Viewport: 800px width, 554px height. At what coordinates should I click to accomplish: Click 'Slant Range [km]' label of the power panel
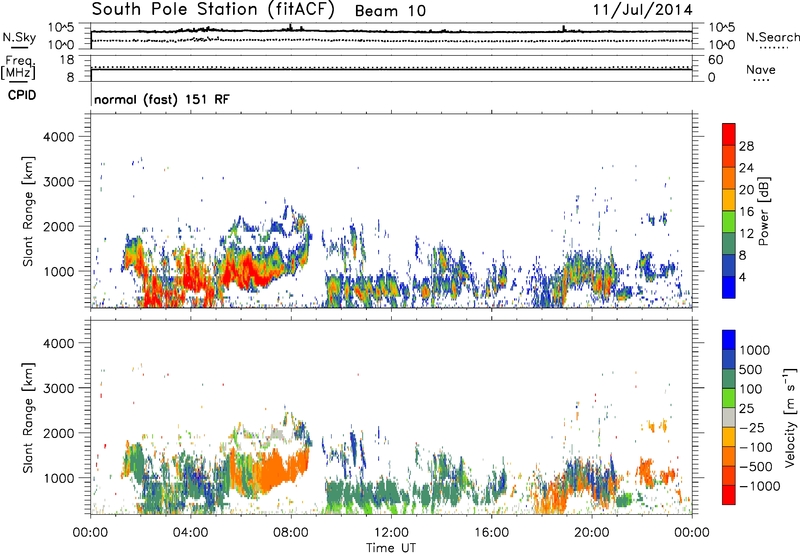pyautogui.click(x=28, y=211)
